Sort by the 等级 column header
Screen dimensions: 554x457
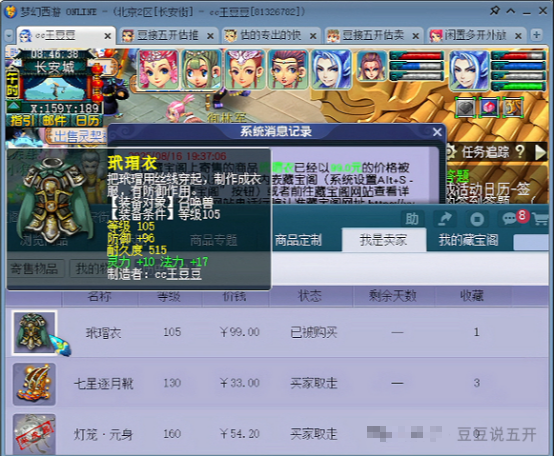tap(169, 296)
